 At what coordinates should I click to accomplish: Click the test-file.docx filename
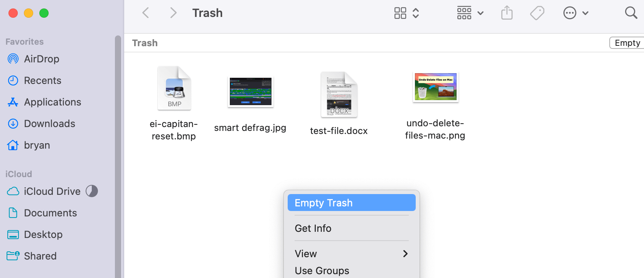point(339,131)
